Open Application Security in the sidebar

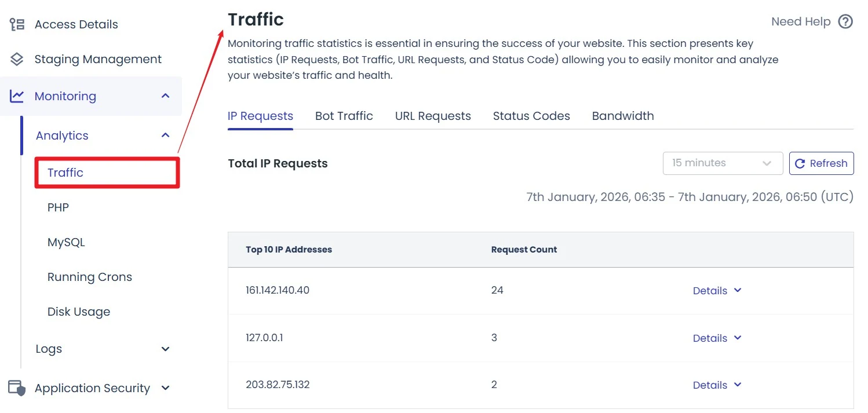[92, 388]
